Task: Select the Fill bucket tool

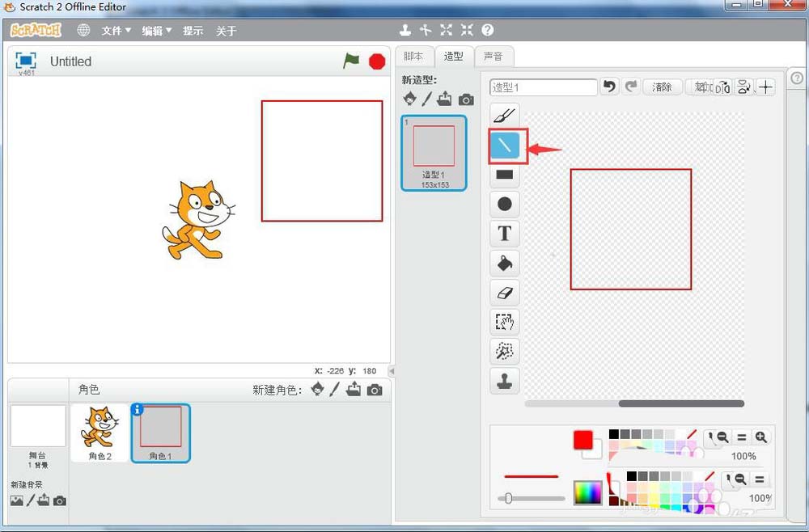Action: (x=504, y=264)
